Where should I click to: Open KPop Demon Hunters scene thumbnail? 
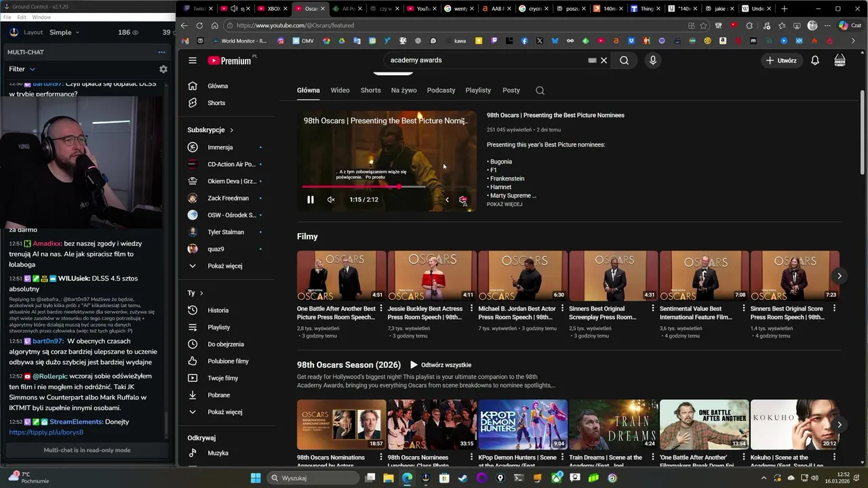[x=523, y=424]
